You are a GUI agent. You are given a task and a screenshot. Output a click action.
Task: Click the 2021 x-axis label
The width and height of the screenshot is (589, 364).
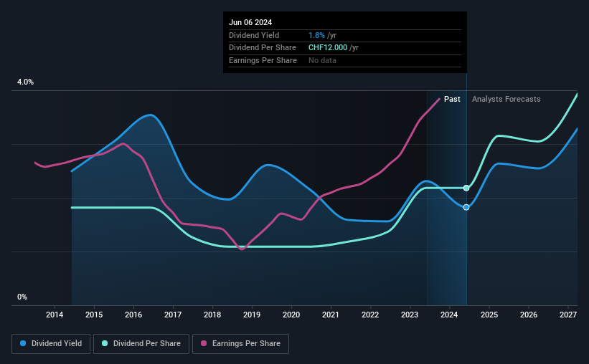331,315
